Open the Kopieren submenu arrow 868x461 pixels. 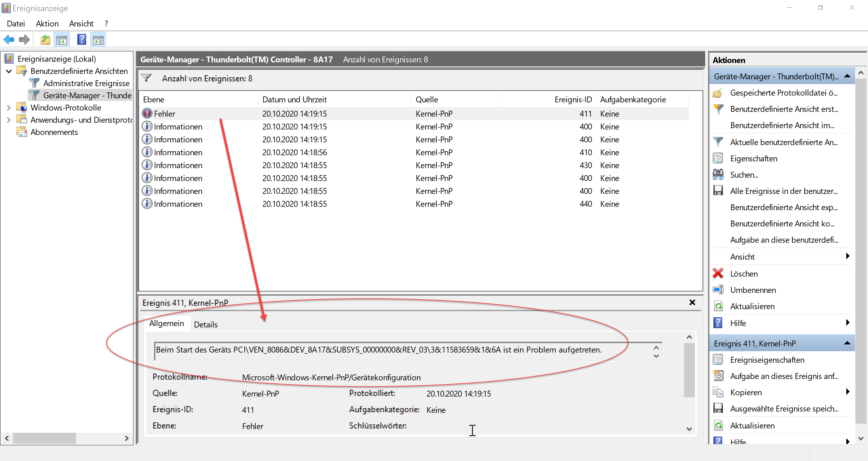[x=847, y=392]
